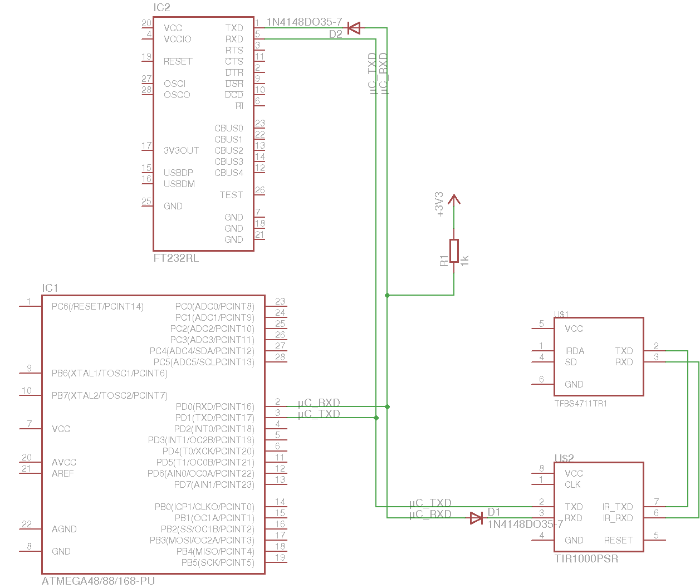The height and width of the screenshot is (588, 700).
Task: Click the PB3(MOSI/OC2A/PCINT3) pin label
Action: click(202, 540)
